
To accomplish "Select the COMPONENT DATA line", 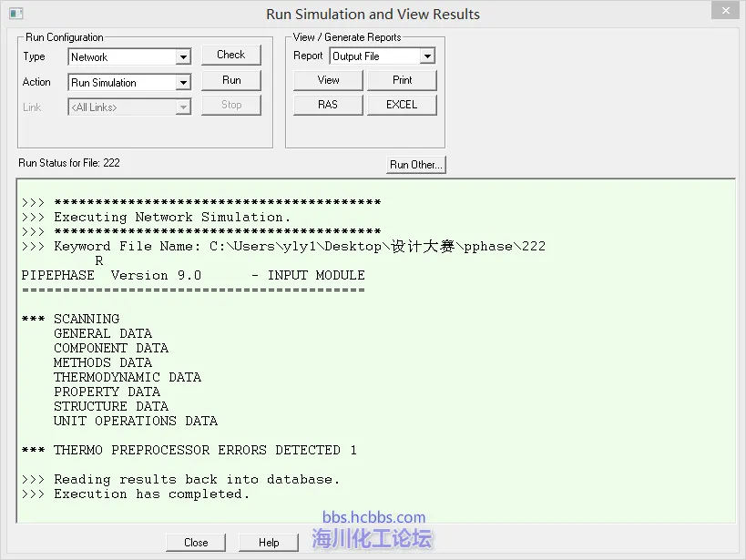I will coord(111,348).
